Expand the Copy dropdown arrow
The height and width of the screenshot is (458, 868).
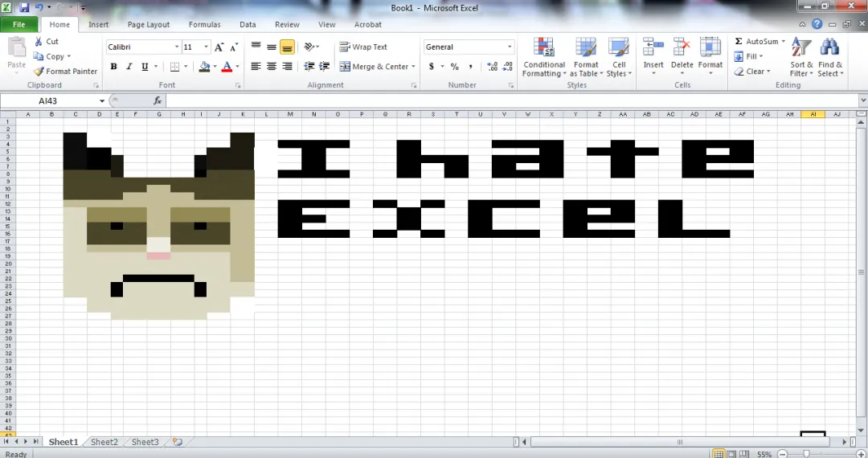(68, 56)
